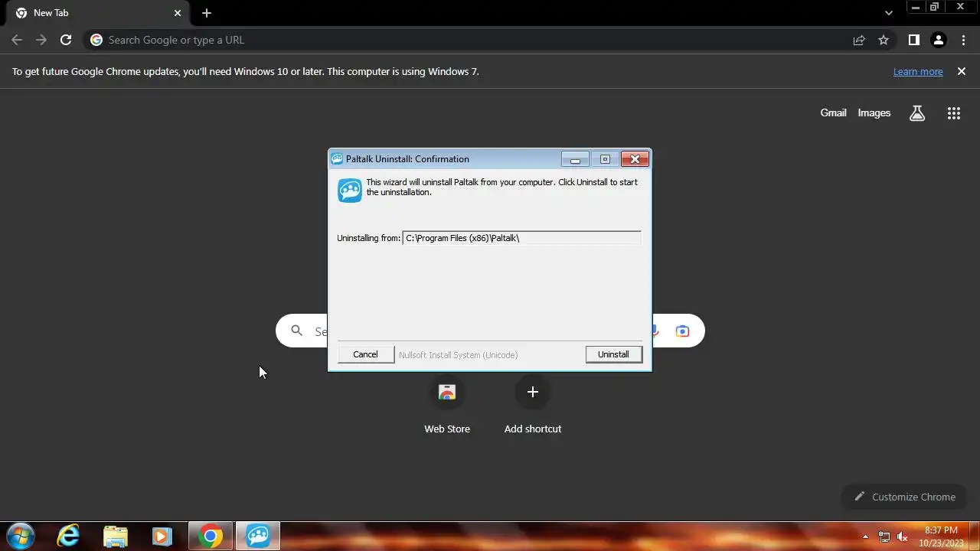Open Chrome tab search dropdown
Viewport: 980px width, 551px height.
888,13
